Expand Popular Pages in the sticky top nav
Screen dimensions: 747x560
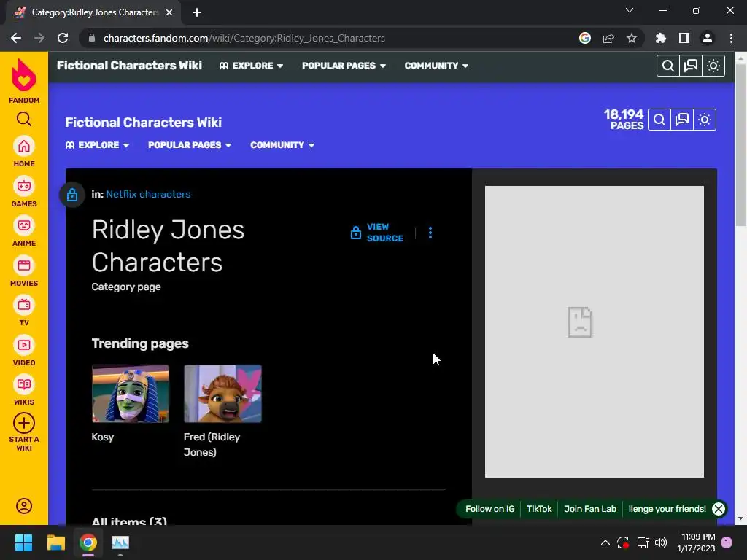[x=344, y=66]
